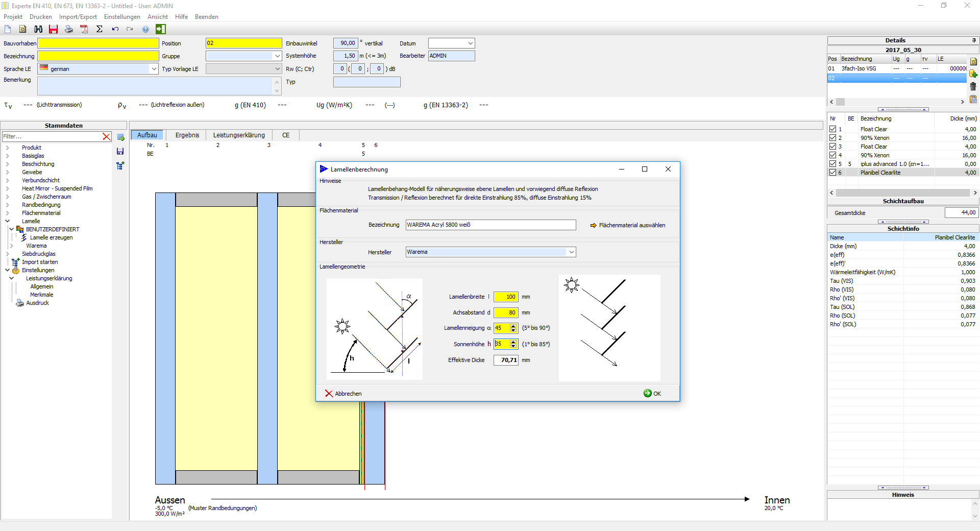
Task: Toggle checkbox for layer 4 90% Xenon
Action: pos(832,155)
